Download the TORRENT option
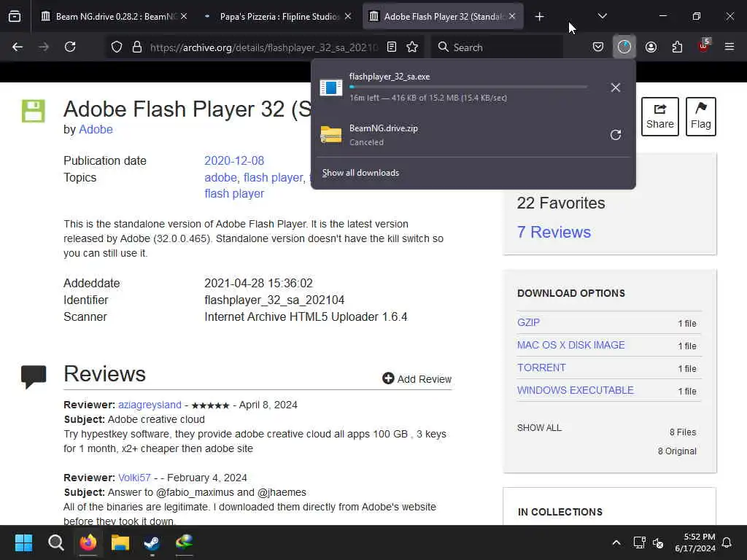747x560 pixels. [541, 368]
